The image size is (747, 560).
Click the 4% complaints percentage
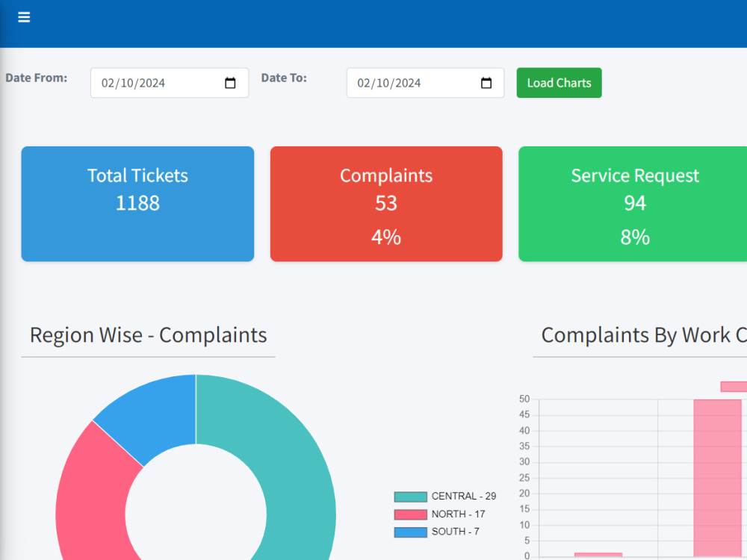(386, 237)
